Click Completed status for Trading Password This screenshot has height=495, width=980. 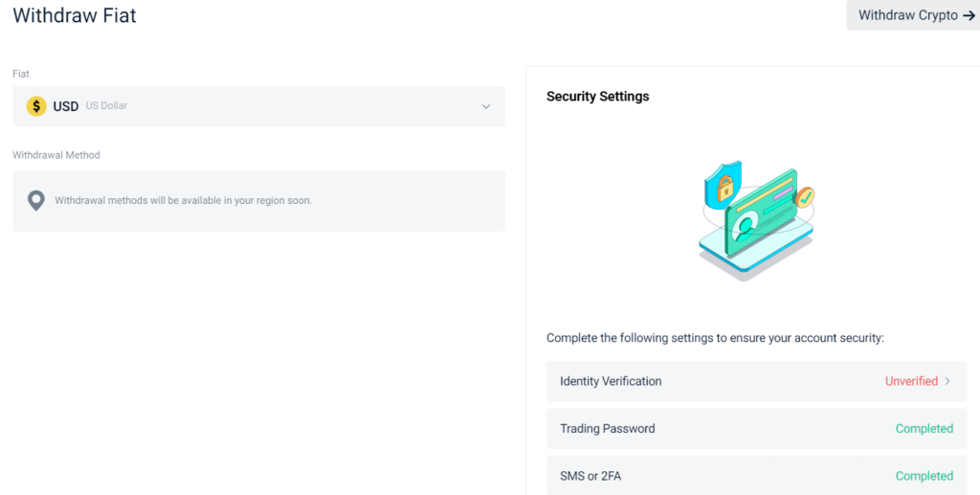924,429
